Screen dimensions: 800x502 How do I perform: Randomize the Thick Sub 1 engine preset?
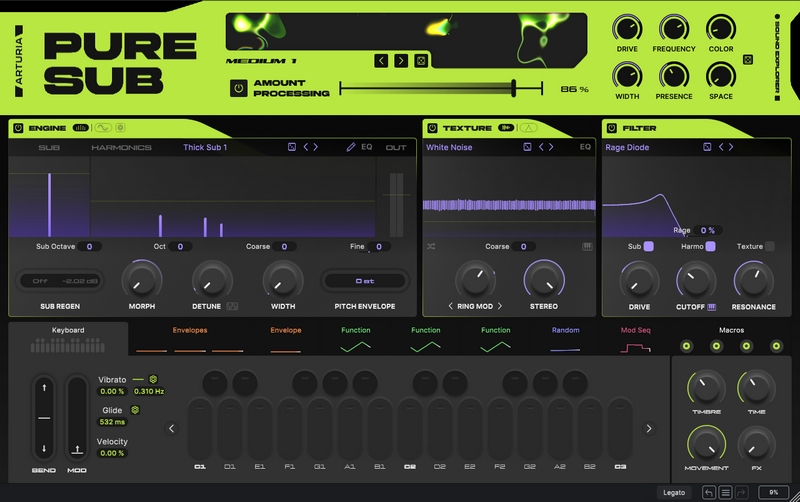point(292,147)
